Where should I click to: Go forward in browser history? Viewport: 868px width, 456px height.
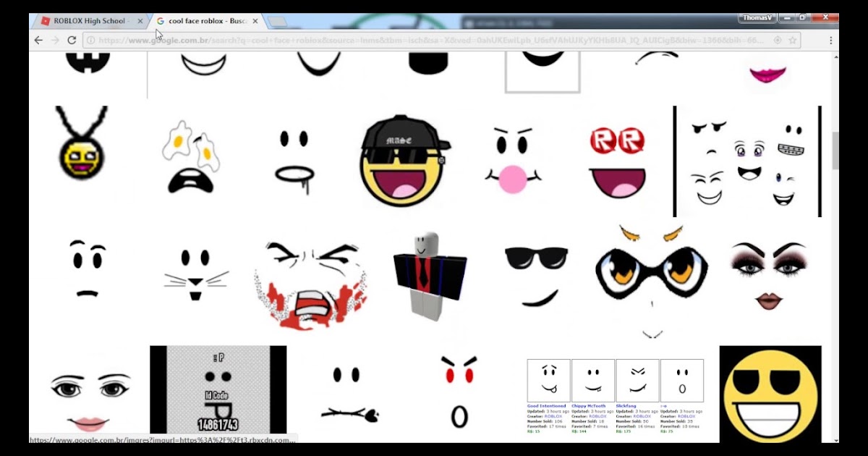(55, 41)
